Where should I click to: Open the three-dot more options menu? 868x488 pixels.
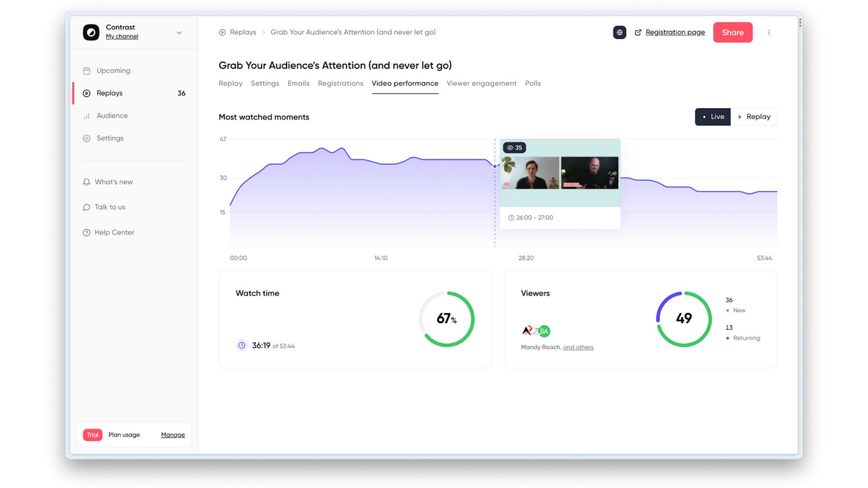tap(769, 33)
